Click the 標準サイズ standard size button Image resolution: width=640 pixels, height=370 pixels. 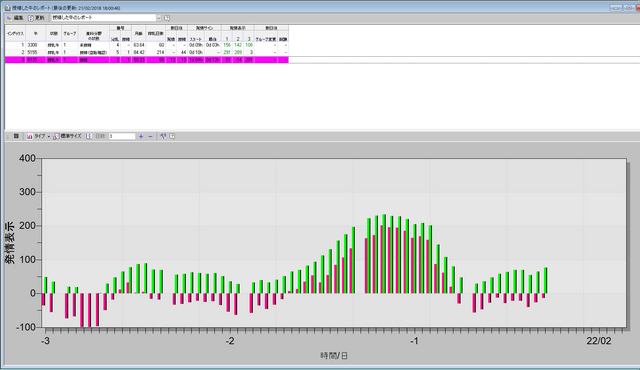pyautogui.click(x=67, y=136)
